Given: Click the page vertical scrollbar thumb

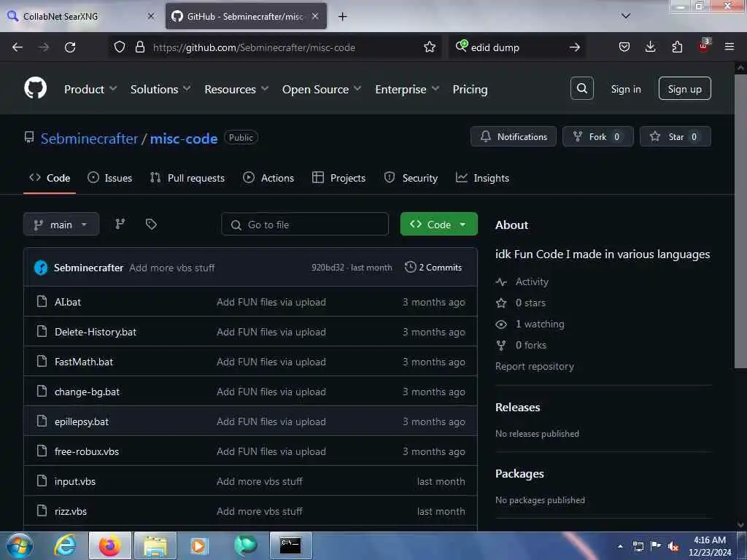Looking at the screenshot, I should [740, 221].
